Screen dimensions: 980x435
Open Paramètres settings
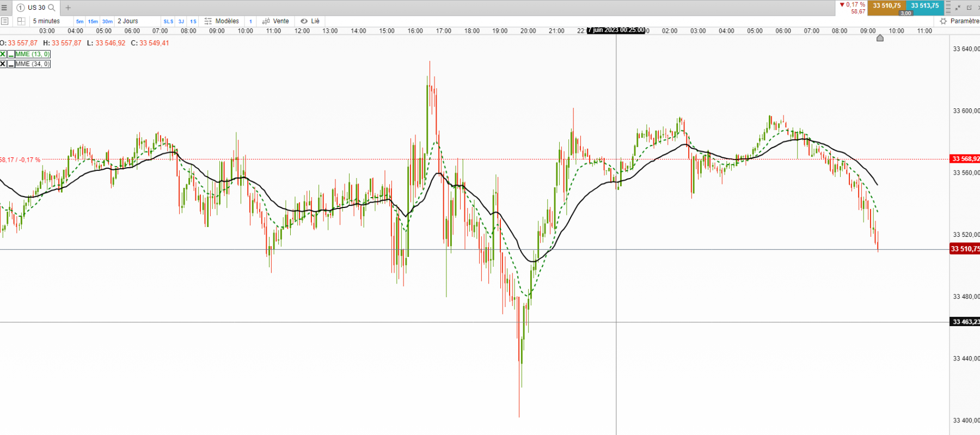coord(965,21)
